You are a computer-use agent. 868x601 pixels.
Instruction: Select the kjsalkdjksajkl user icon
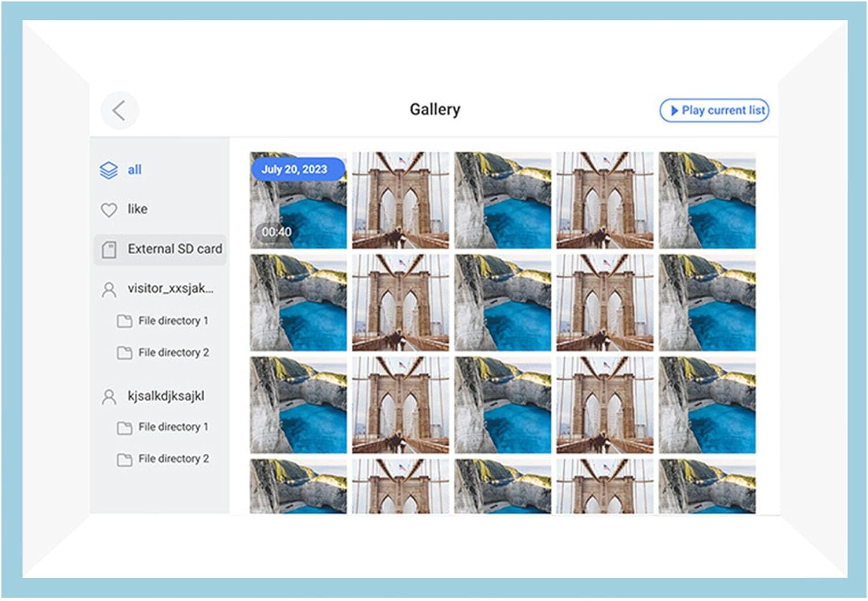pyautogui.click(x=109, y=397)
